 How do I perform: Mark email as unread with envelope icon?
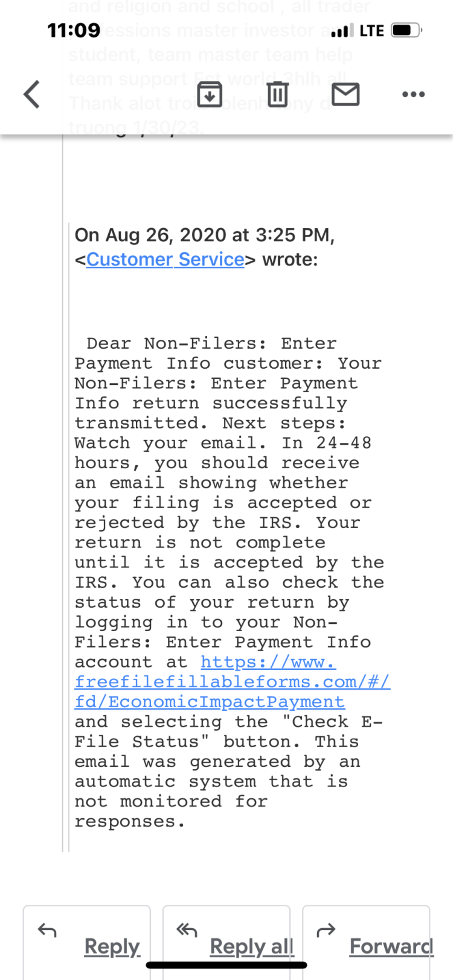pos(345,95)
